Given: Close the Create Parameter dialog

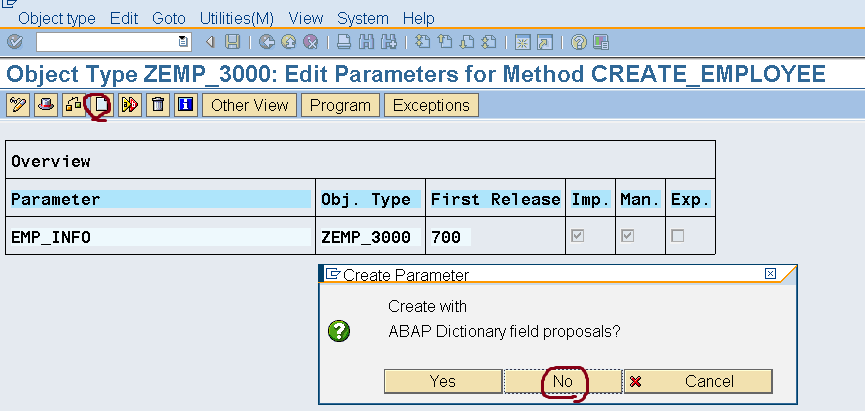Looking at the screenshot, I should pyautogui.click(x=771, y=274).
